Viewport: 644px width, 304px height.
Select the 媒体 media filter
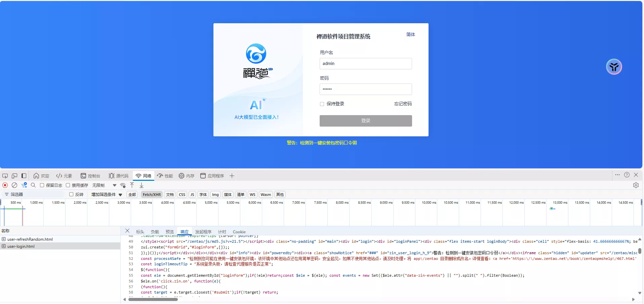(228, 194)
